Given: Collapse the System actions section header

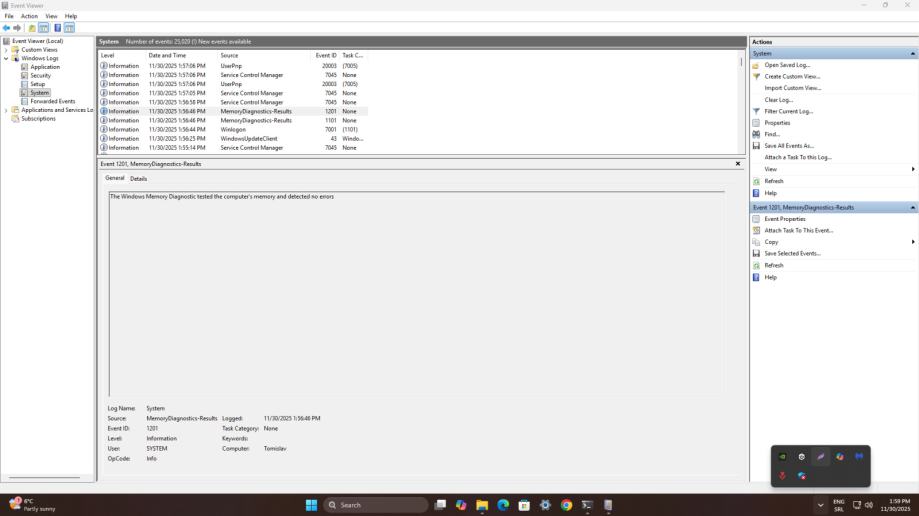Looking at the screenshot, I should coord(913,53).
